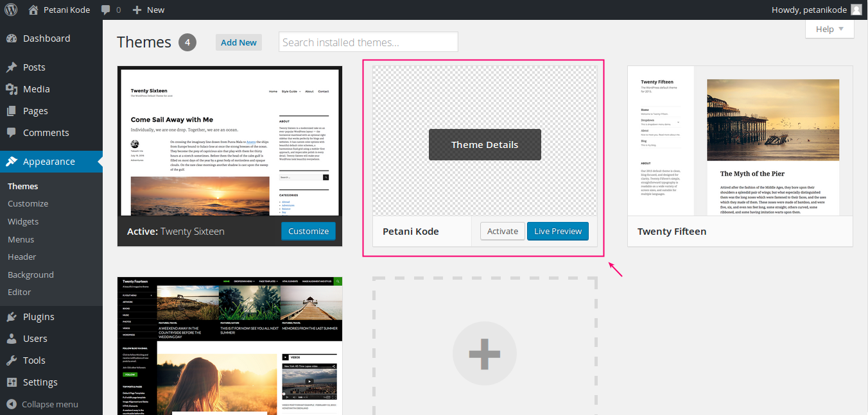Open the comments bubble icon in admin bar
The height and width of the screenshot is (415, 868).
[x=105, y=10]
